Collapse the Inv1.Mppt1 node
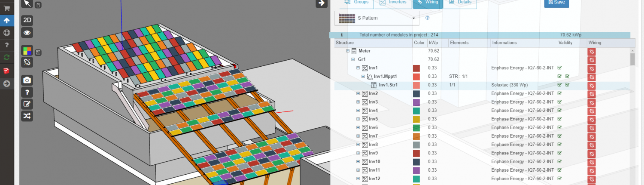Screen dimensions: 644x185 click(363, 77)
